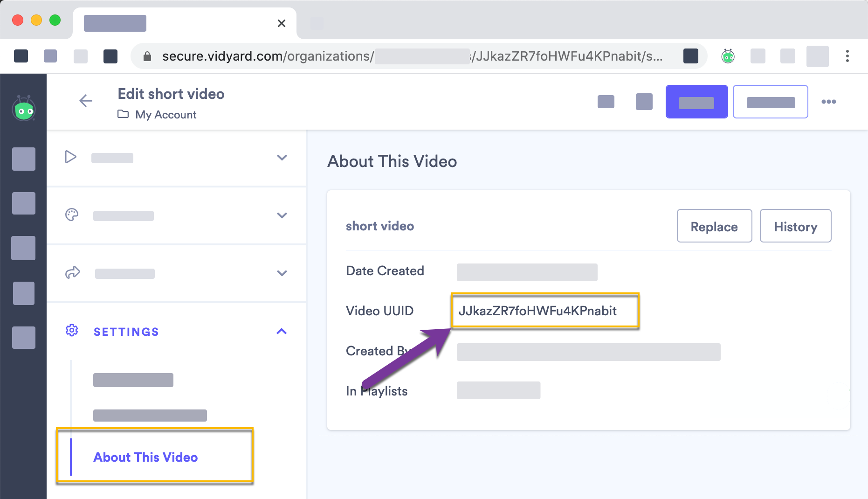Image resolution: width=868 pixels, height=499 pixels.
Task: Go back using the left arrow icon
Action: [86, 101]
